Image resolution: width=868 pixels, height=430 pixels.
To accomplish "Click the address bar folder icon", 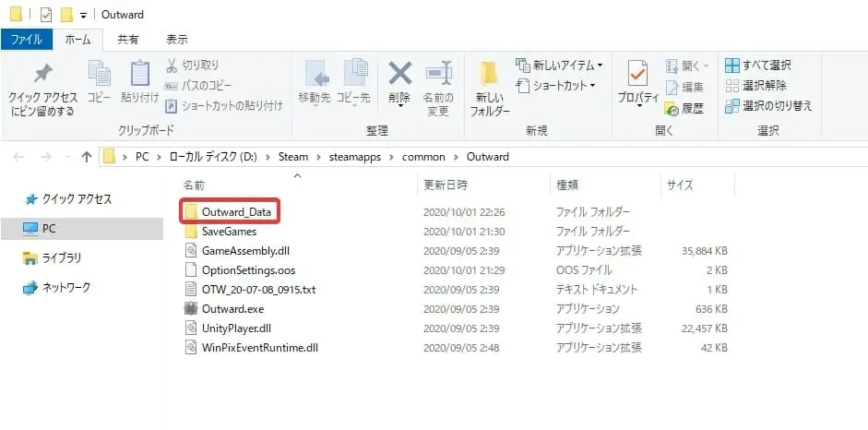I will point(109,157).
